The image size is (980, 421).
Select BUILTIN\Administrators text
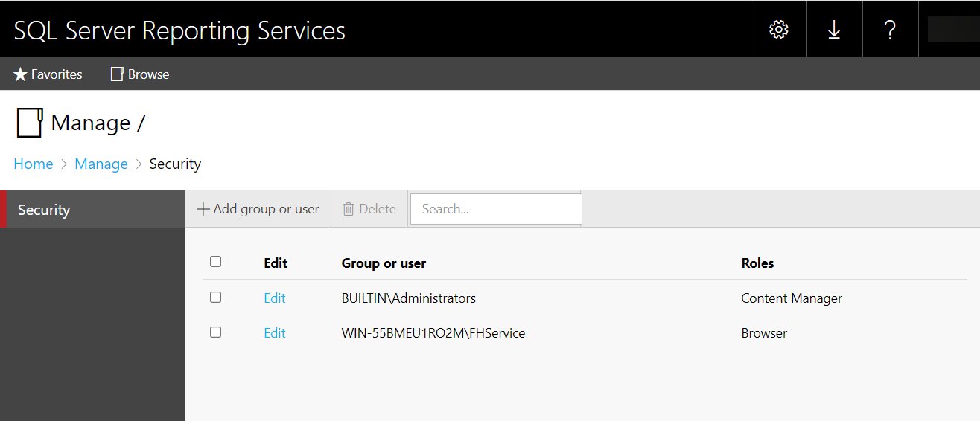pos(409,298)
